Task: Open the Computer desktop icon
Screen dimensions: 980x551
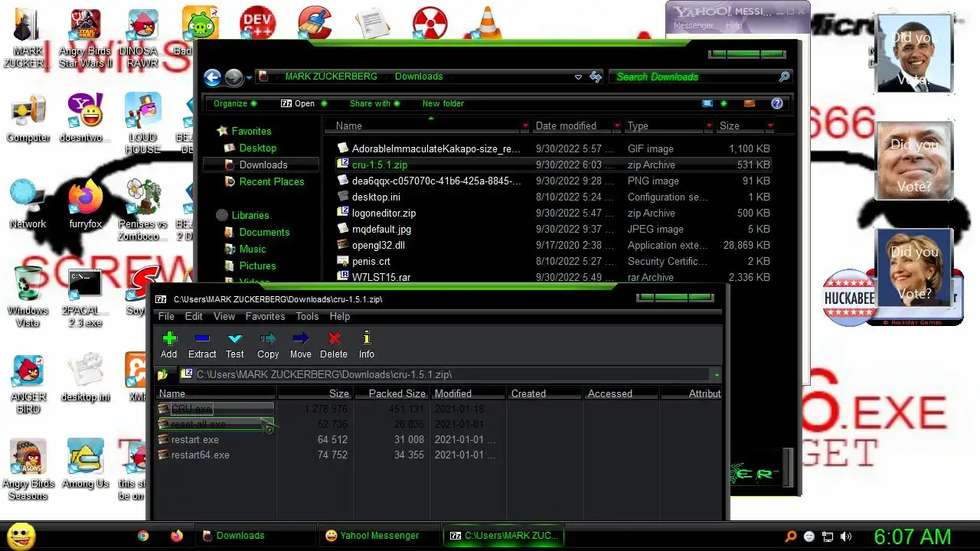Action: click(x=28, y=118)
